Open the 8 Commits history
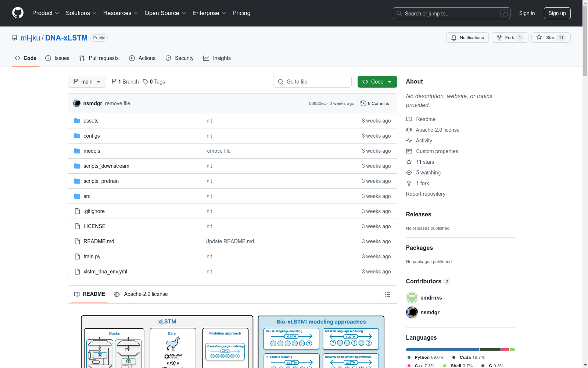This screenshot has height=368, width=588. tap(375, 103)
